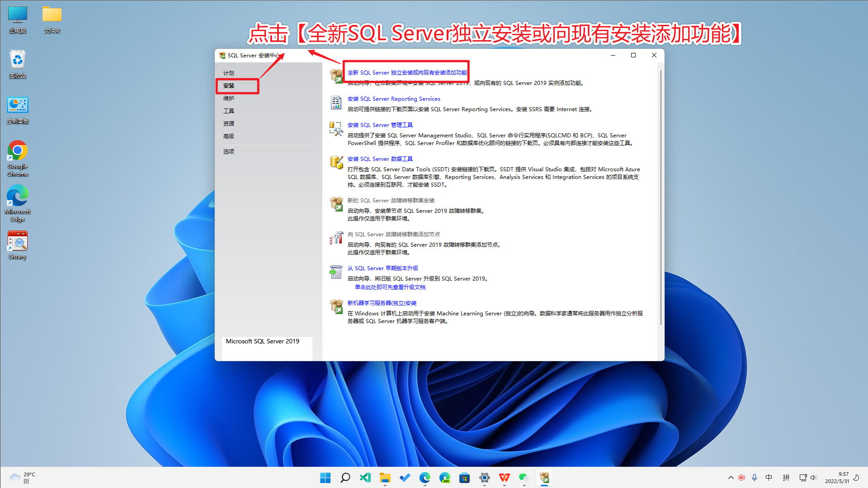The height and width of the screenshot is (488, 868).
Task: Select the 选项 page in the sidebar
Action: [x=228, y=151]
